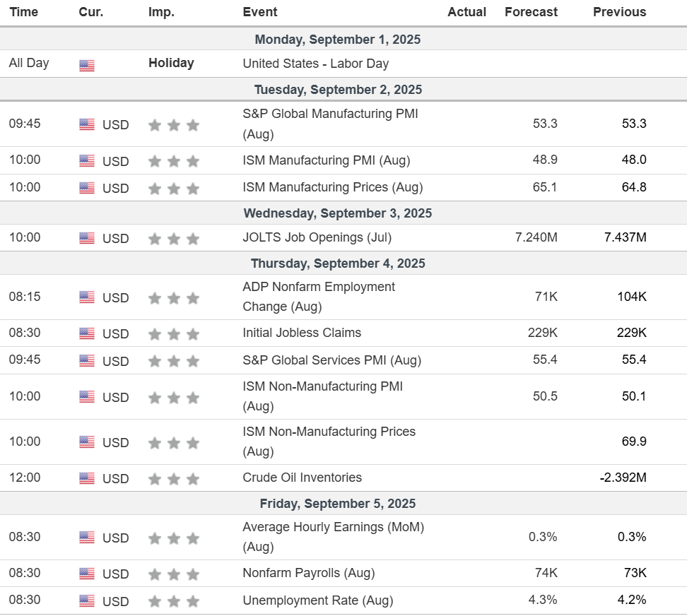Click the United States - Labor Day entry
This screenshot has width=687, height=616.
click(x=316, y=64)
